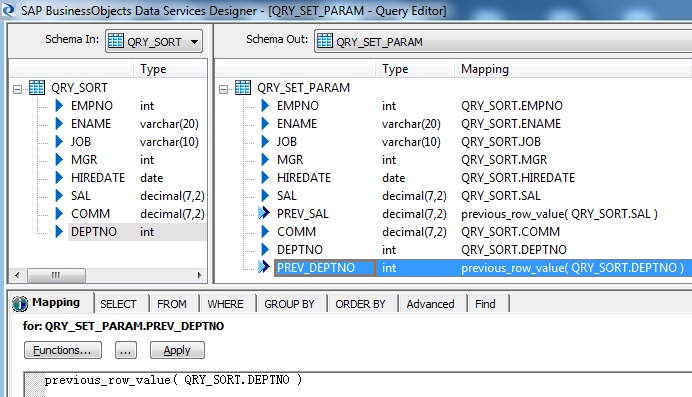692x397 pixels.
Task: Click the table icon in Schema Out box
Action: [x=324, y=41]
